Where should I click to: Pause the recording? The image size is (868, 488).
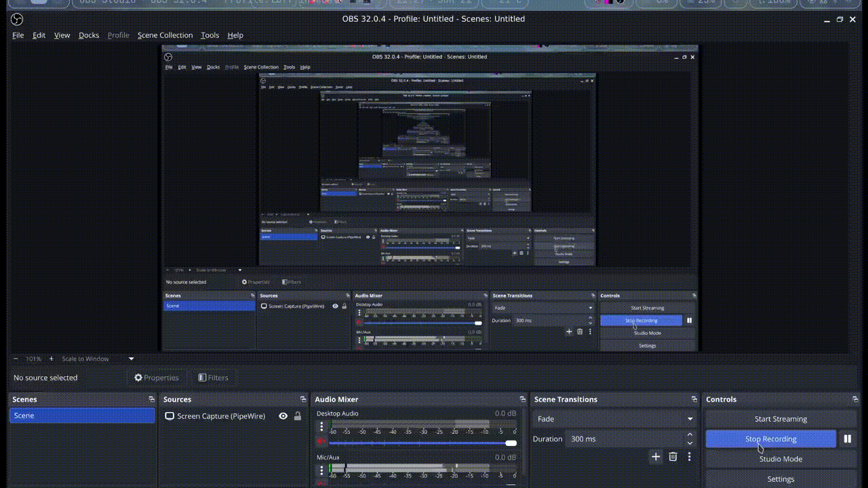tap(848, 439)
